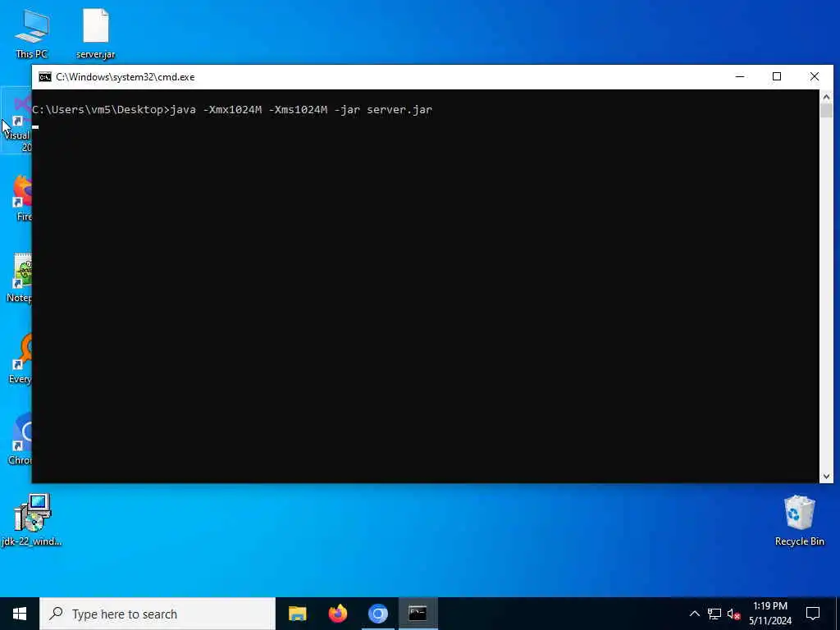Image resolution: width=840 pixels, height=630 pixels.
Task: Show hidden system tray icons
Action: [694, 614]
